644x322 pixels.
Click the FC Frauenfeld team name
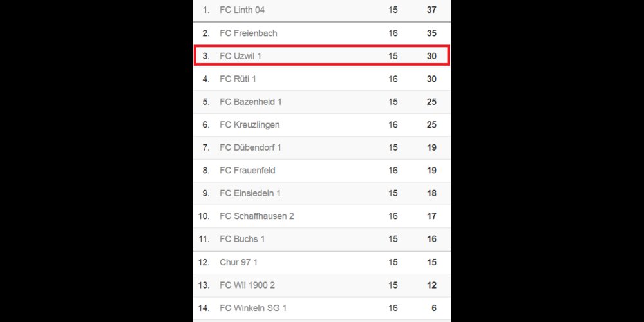pyautogui.click(x=247, y=171)
